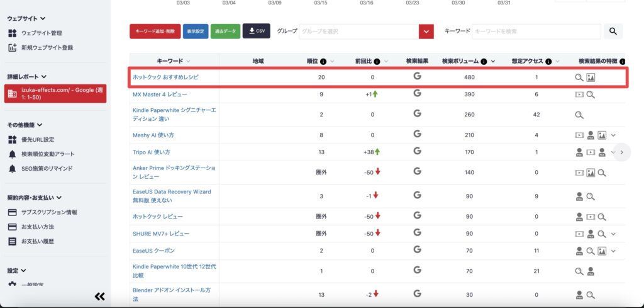
Task: Click the round right-arrow scroll button on table
Action: [621, 152]
